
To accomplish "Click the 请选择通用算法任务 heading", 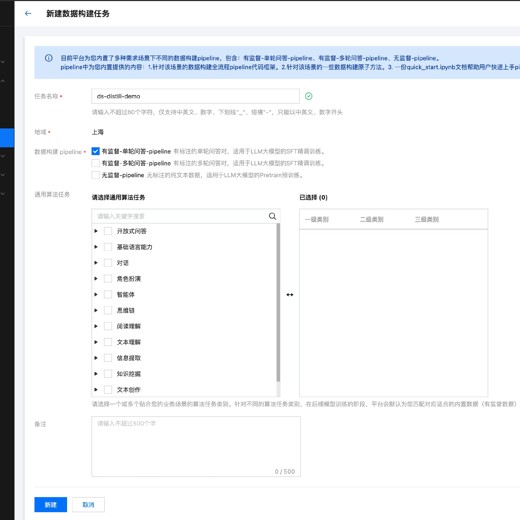I will 118,197.
